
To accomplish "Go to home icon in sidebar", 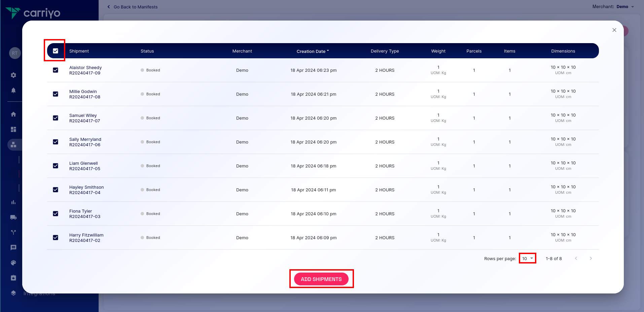I will point(13,114).
